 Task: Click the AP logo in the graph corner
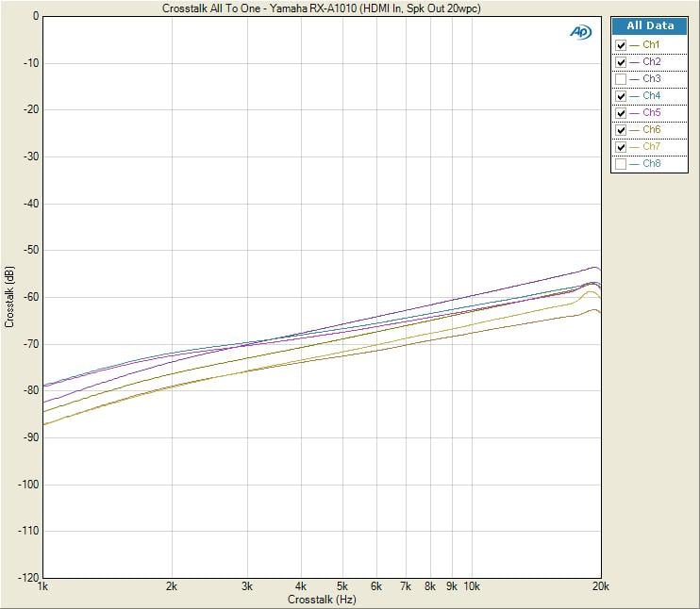pos(579,32)
